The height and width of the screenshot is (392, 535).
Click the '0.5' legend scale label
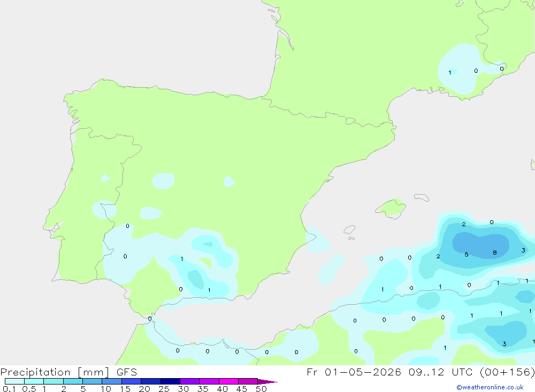29,389
